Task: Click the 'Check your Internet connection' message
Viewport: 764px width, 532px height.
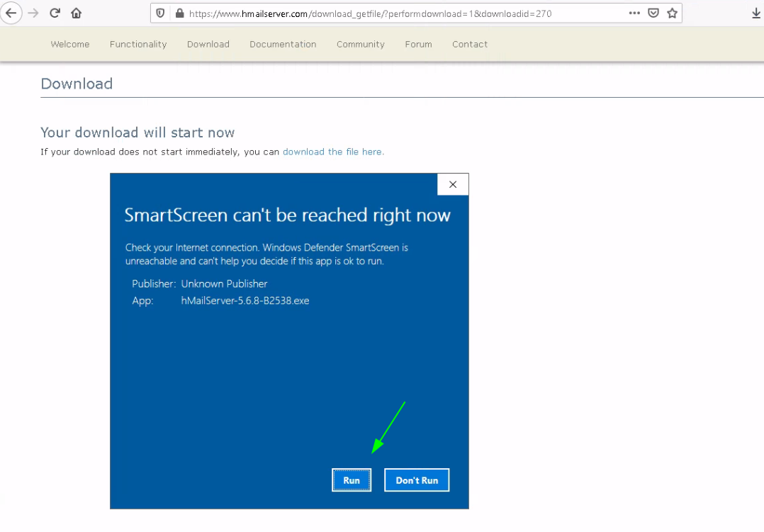Action: [266, 254]
